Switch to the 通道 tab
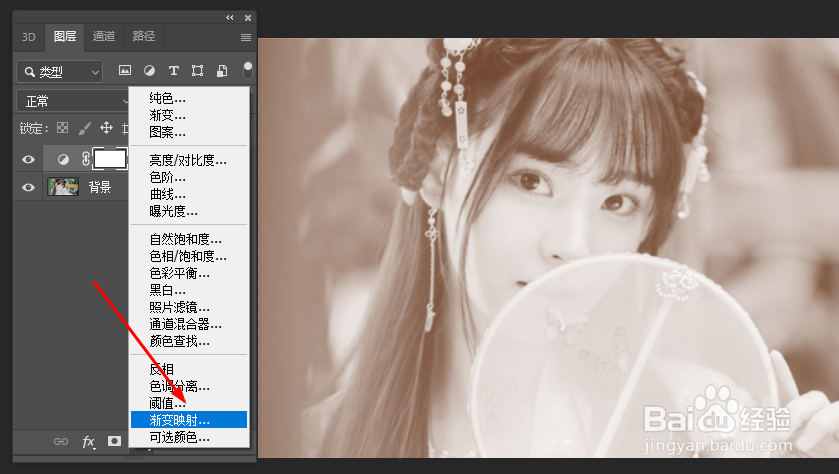 point(104,36)
